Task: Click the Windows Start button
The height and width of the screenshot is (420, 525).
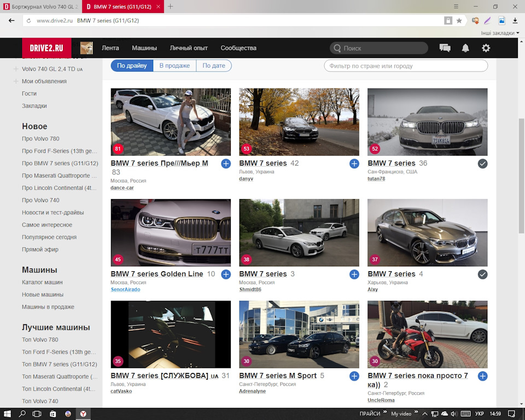Action: click(x=7, y=413)
